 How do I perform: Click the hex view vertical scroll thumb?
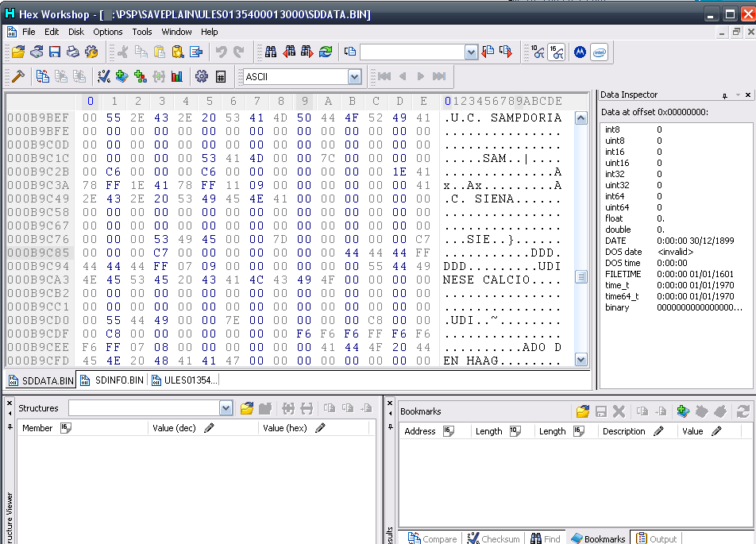[x=581, y=277]
